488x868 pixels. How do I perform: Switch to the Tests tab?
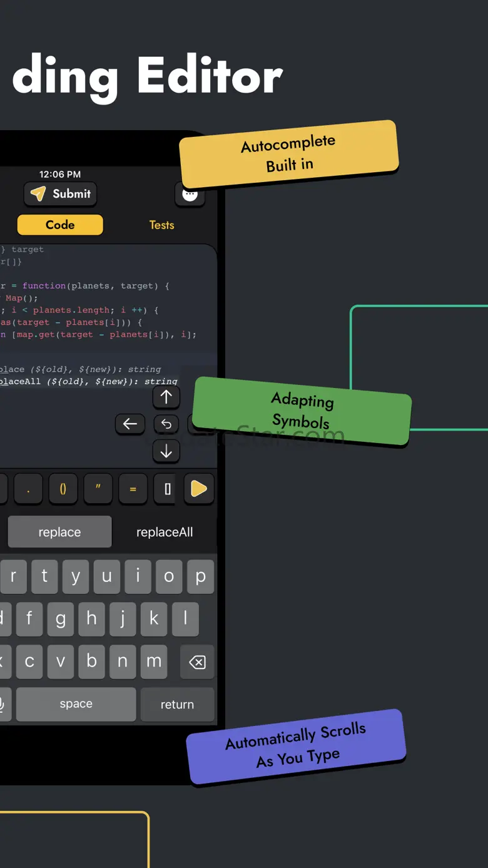161,225
